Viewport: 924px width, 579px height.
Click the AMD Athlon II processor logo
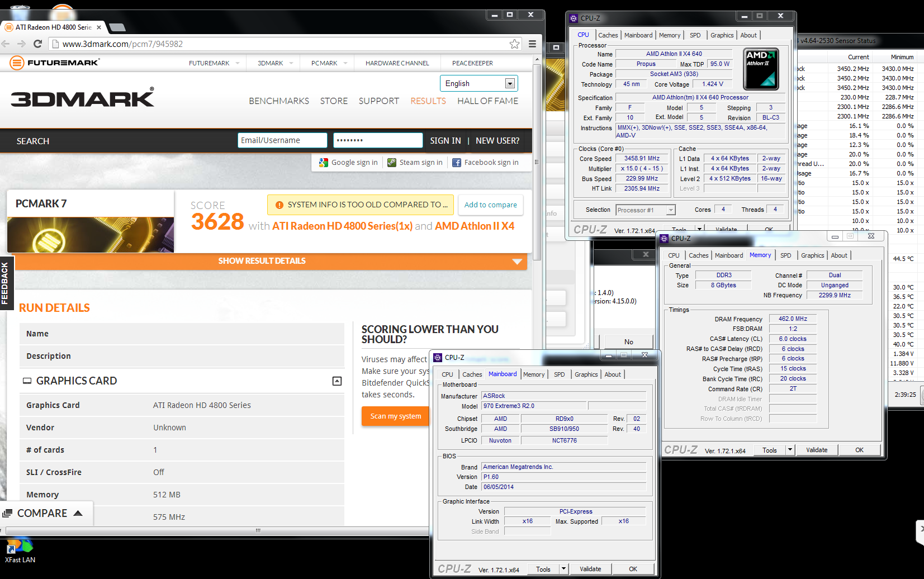pos(761,69)
